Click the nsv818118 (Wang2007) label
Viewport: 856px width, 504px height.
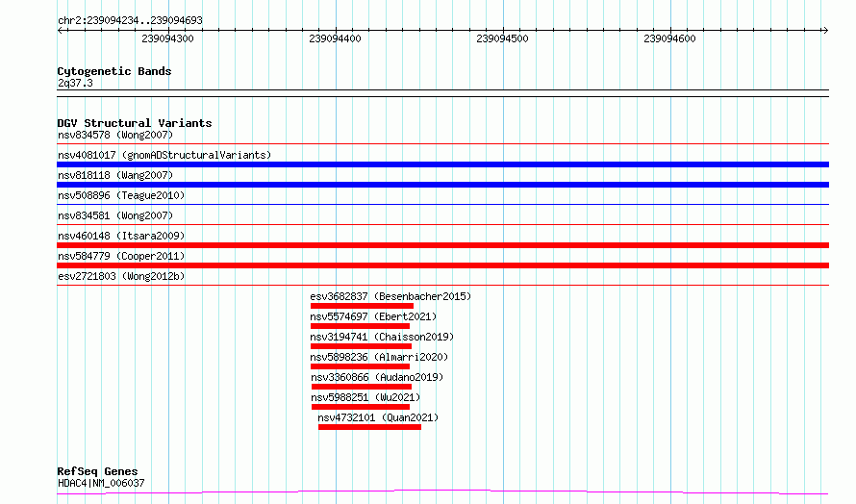tap(115, 175)
